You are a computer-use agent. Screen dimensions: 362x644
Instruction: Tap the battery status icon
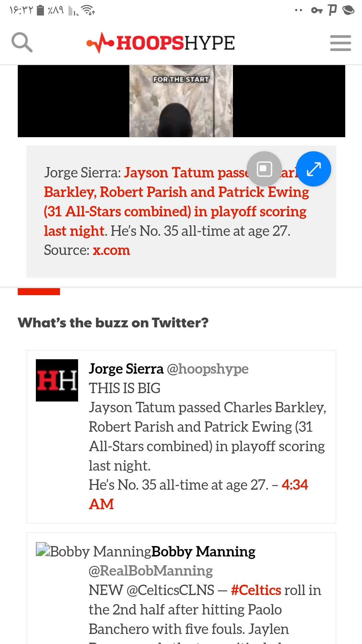(x=40, y=10)
